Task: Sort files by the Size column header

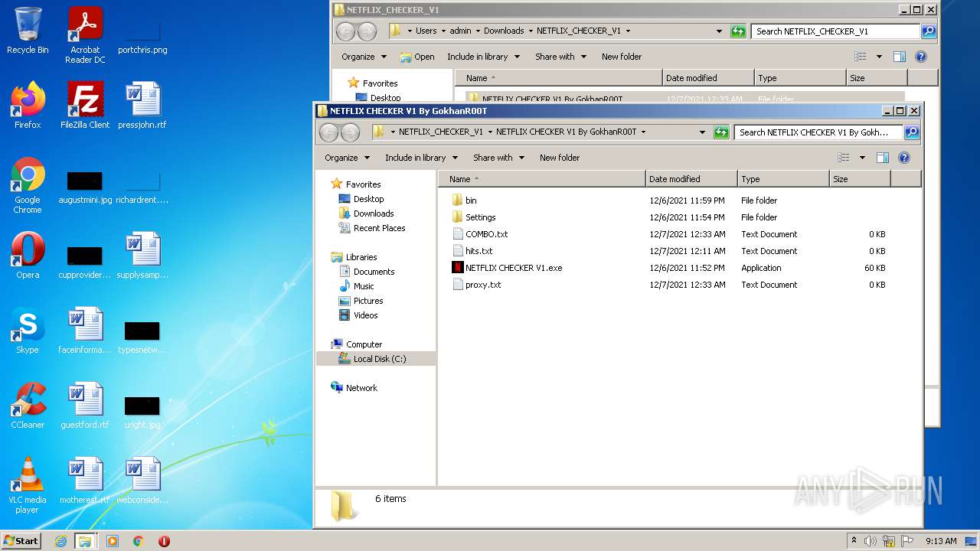Action: 860,179
